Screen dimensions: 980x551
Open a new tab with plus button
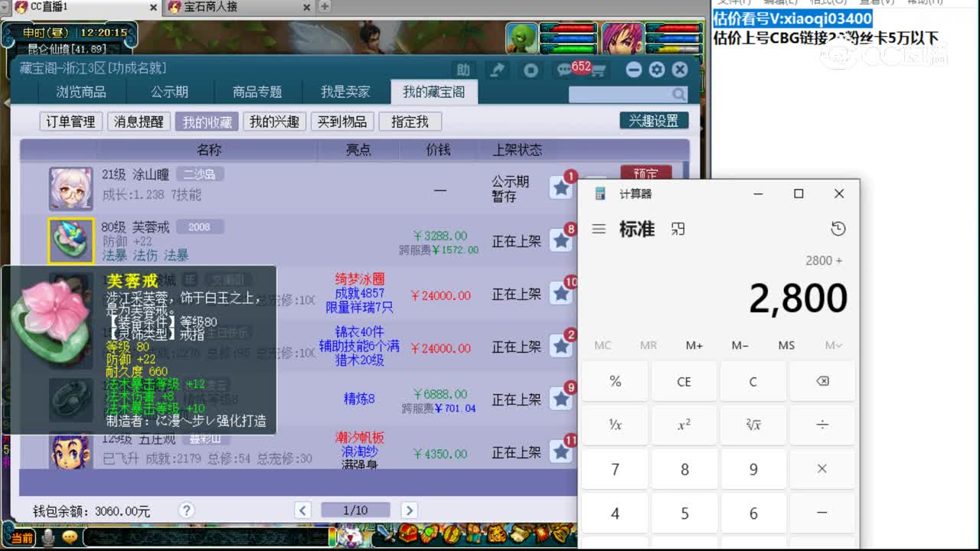pos(325,7)
